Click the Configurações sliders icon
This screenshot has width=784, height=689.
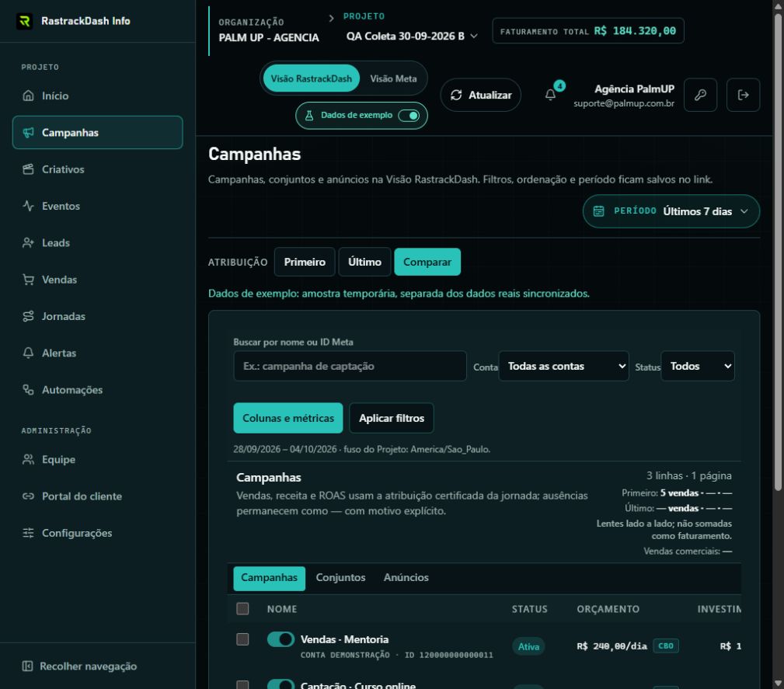[29, 533]
